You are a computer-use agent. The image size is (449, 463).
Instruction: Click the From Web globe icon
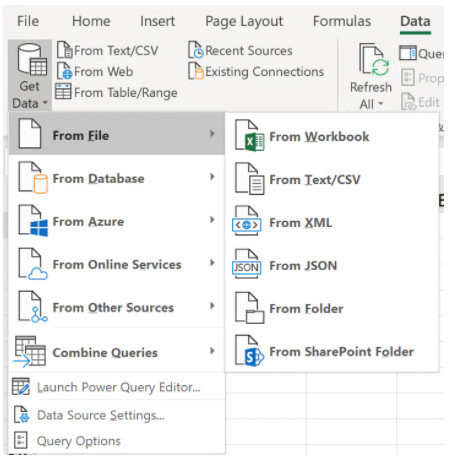64,71
